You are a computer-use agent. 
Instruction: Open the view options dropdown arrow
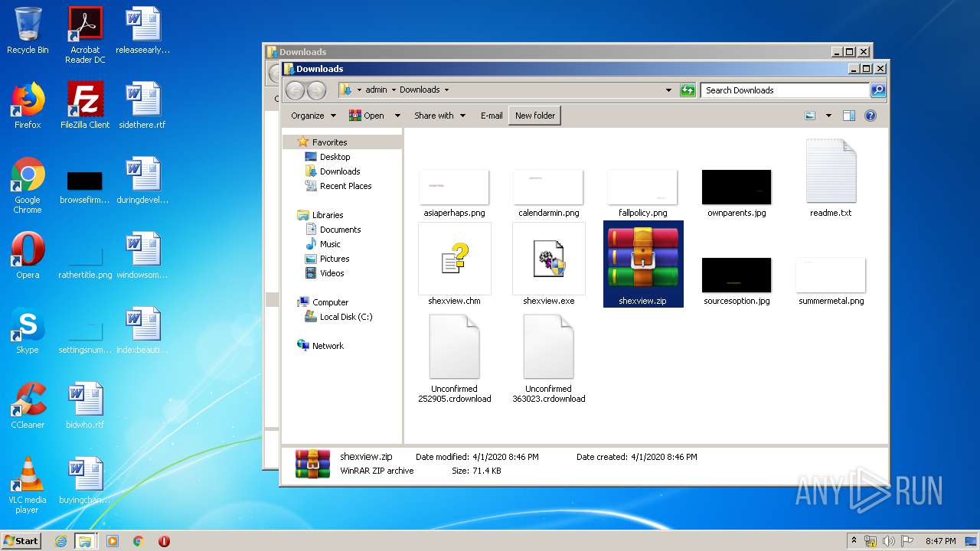tap(828, 116)
